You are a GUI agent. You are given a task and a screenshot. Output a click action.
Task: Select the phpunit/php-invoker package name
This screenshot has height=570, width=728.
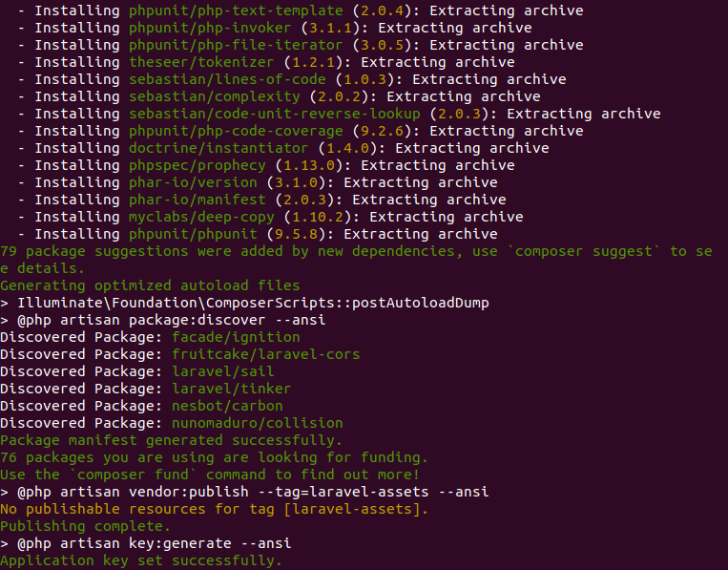[x=210, y=28]
